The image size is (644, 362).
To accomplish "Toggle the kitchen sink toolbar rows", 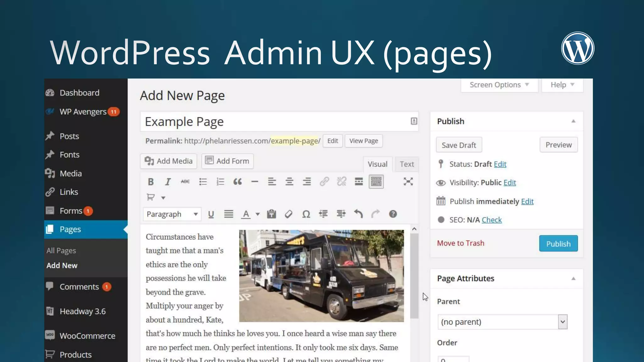I will pos(376,182).
